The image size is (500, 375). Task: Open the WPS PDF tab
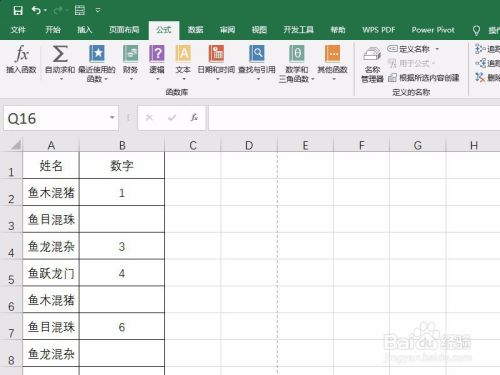click(x=379, y=30)
